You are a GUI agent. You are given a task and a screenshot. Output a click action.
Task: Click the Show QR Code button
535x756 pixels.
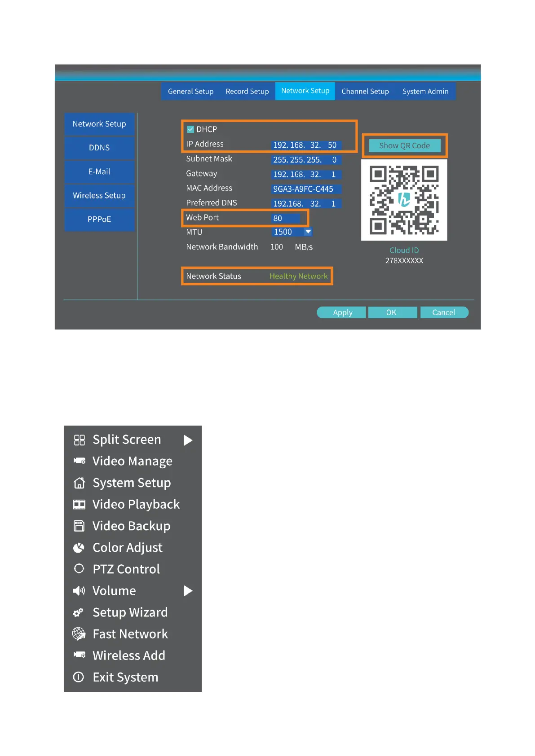tap(405, 145)
